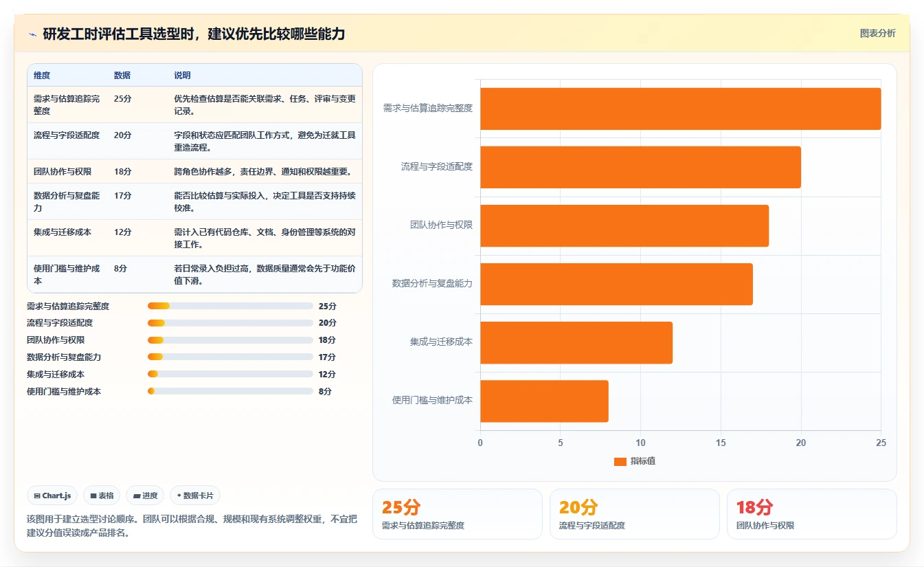Click the description starting 需计入已有代码仓库
The height and width of the screenshot is (567, 924).
[x=265, y=238]
